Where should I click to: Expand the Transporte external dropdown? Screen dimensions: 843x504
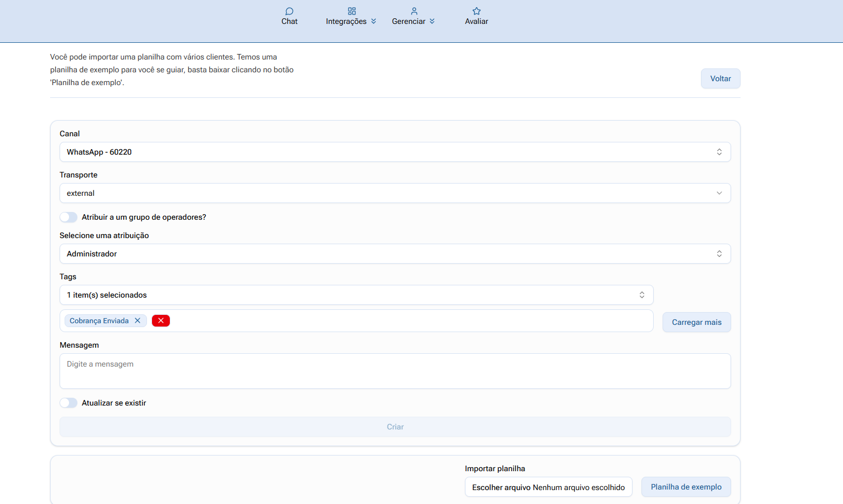tap(395, 193)
